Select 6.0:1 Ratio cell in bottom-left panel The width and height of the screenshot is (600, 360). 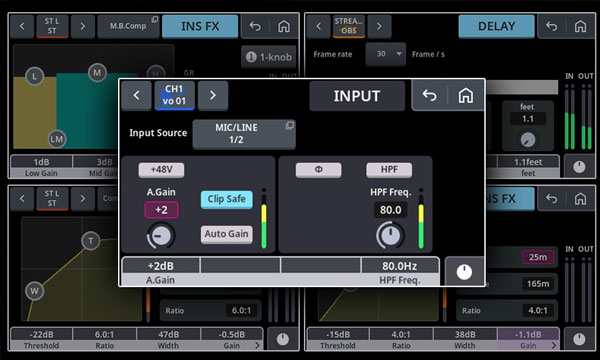coord(104,339)
